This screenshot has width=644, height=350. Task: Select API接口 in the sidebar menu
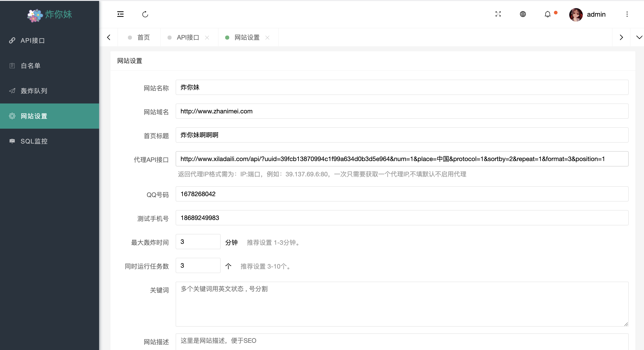[x=32, y=40]
